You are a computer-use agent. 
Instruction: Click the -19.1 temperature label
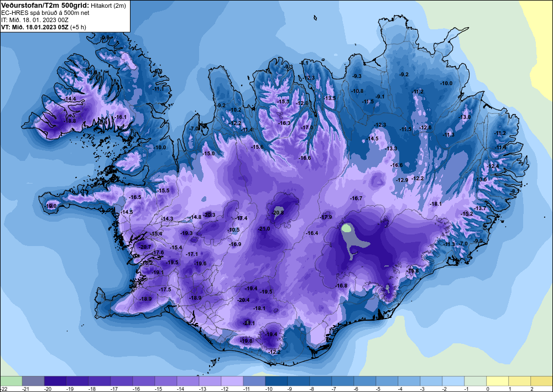tap(158, 273)
